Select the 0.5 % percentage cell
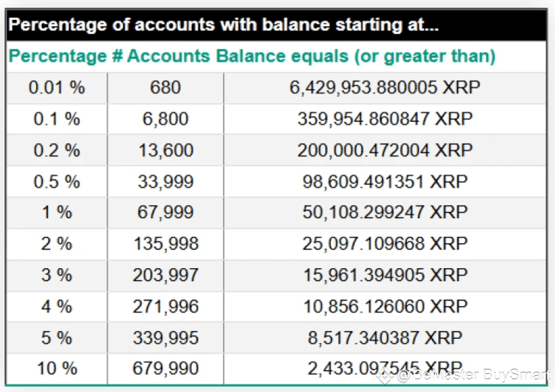Screen dimensions: 555x392 point(56,182)
